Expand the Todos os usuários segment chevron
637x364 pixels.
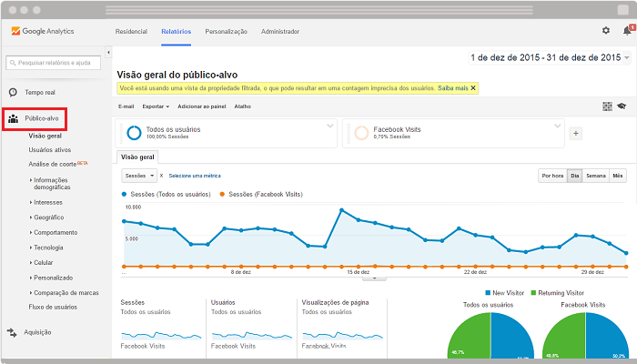(330, 126)
